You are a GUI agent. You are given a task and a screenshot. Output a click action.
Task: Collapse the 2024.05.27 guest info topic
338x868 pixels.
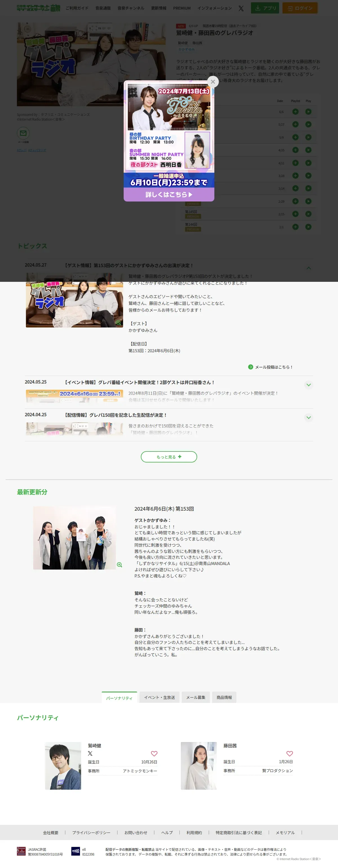(x=308, y=268)
